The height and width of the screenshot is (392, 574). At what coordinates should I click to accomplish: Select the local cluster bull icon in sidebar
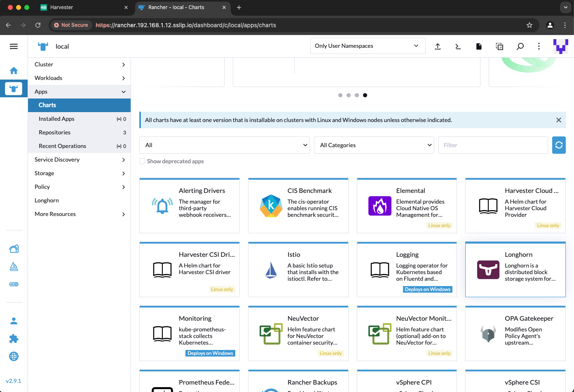coord(14,88)
